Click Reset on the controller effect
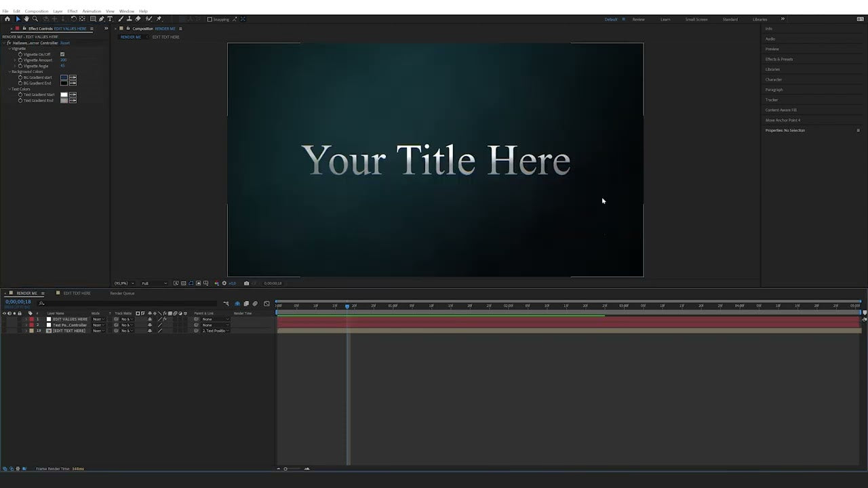868x488 pixels. (x=65, y=43)
